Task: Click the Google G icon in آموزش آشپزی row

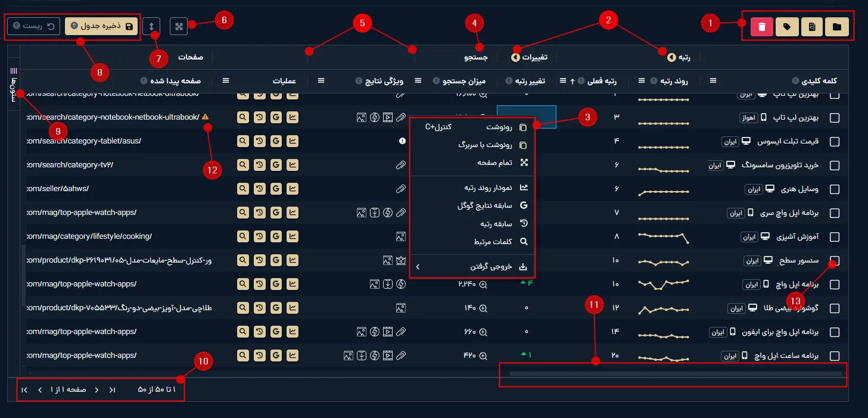Action: tap(276, 236)
